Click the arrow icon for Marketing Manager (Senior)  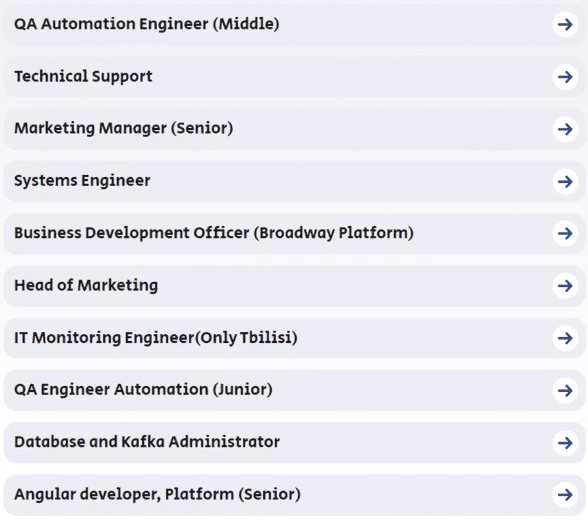point(565,130)
